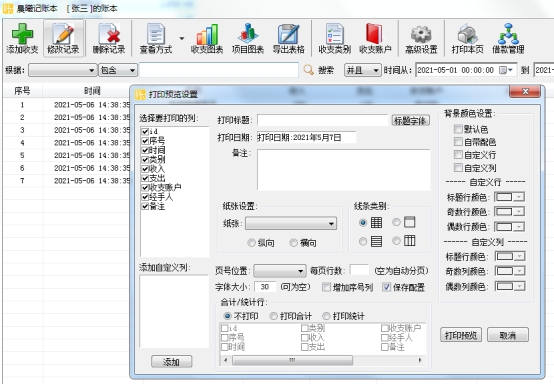This screenshot has height=385, width=554.
Task: Select the vertical lines only style
Action: click(x=409, y=241)
